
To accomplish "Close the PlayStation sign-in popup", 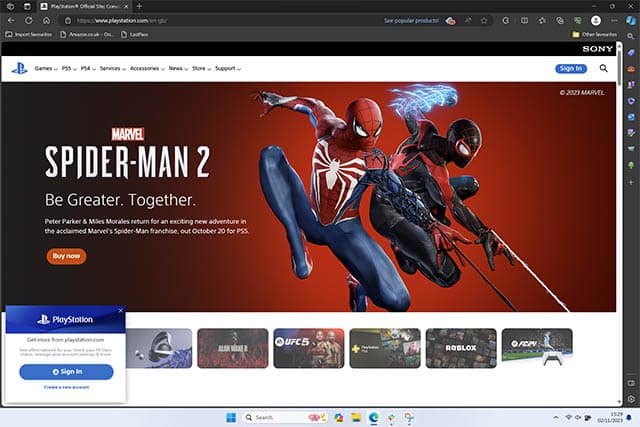I will [x=121, y=311].
